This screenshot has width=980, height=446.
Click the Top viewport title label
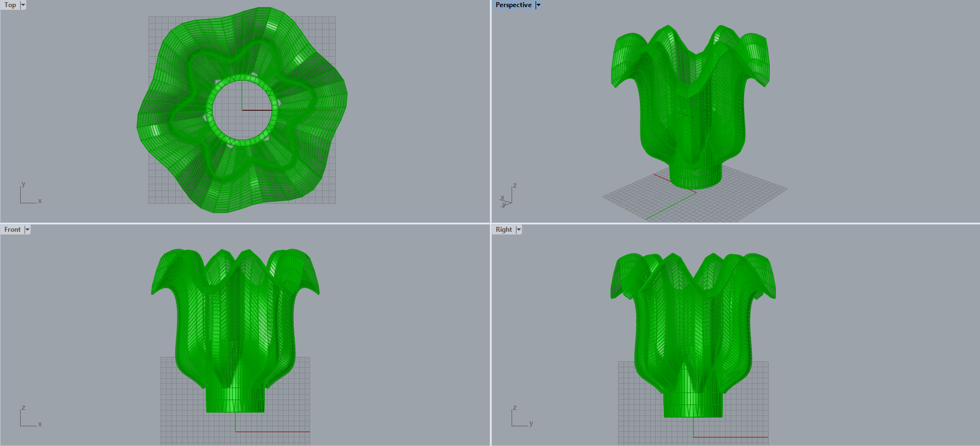click(10, 5)
